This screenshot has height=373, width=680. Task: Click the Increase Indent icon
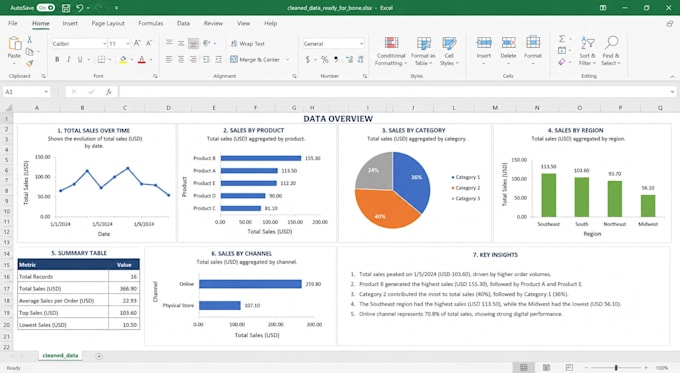(x=219, y=59)
